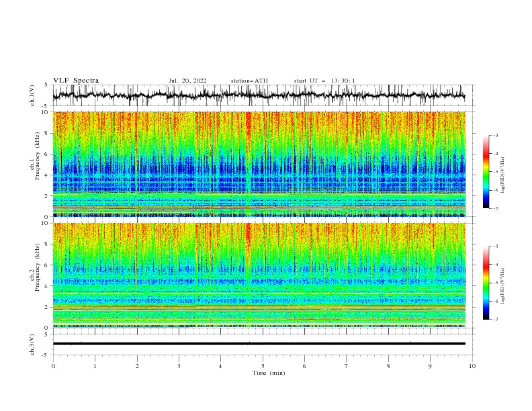This screenshot has height=411, width=532.
Task: Click the "-3" label on ch.2 colorbar
Action: tap(496, 246)
